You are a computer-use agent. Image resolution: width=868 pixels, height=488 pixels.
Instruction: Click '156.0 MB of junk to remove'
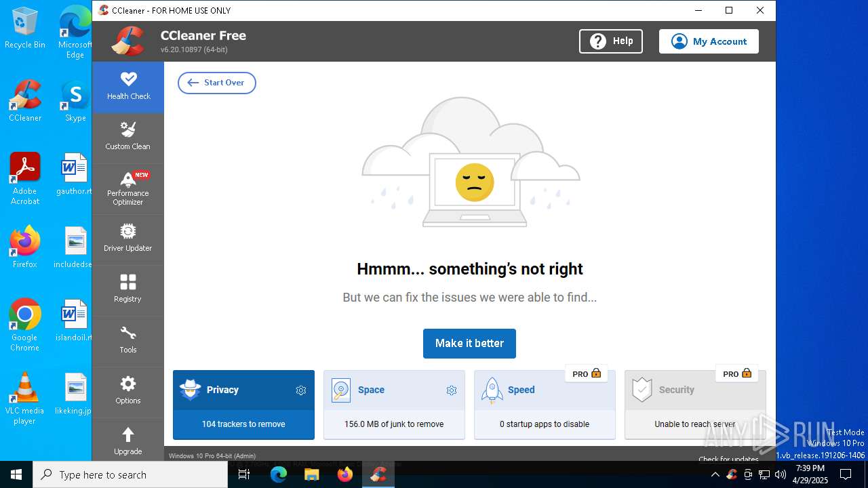point(394,424)
